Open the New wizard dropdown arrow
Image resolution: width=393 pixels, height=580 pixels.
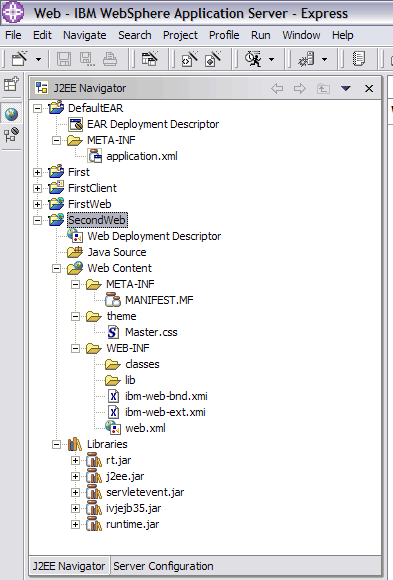[x=38, y=59]
